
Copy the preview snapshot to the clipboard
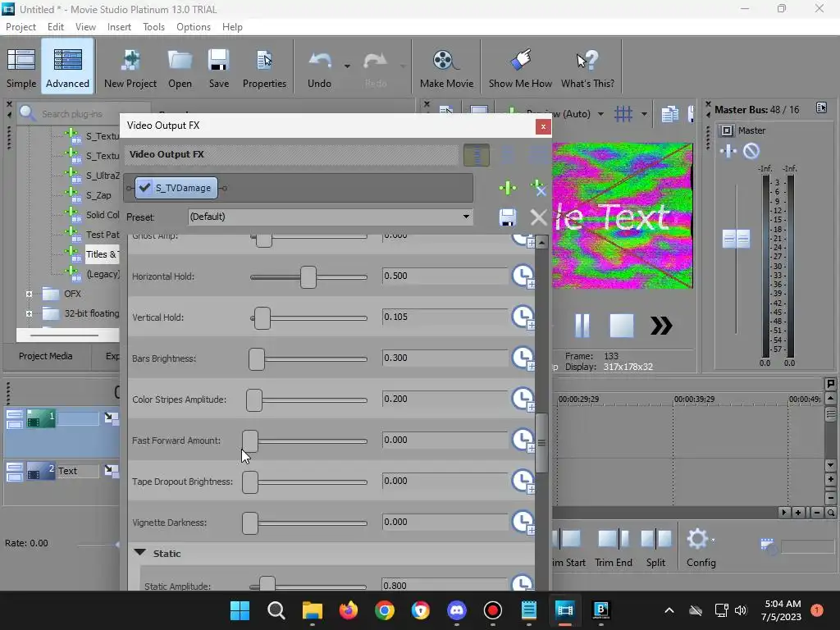[x=669, y=113]
